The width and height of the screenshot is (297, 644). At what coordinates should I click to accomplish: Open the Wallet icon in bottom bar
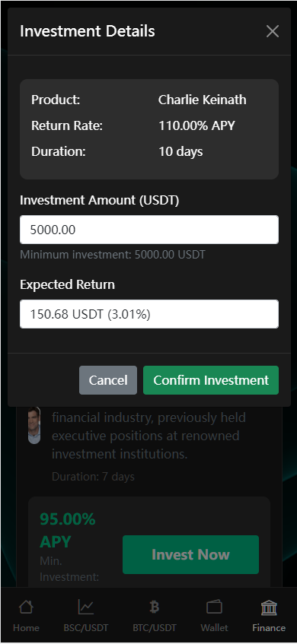click(x=214, y=607)
